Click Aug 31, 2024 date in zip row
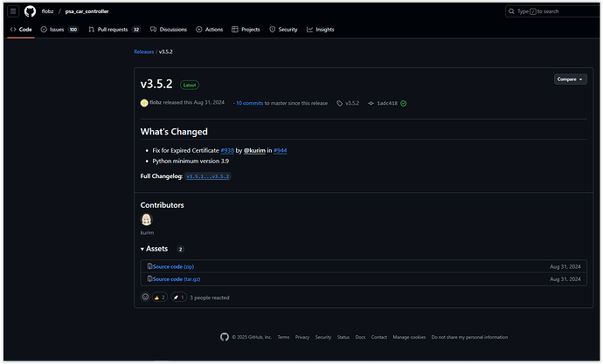Image resolution: width=603 pixels, height=364 pixels. [x=565, y=266]
